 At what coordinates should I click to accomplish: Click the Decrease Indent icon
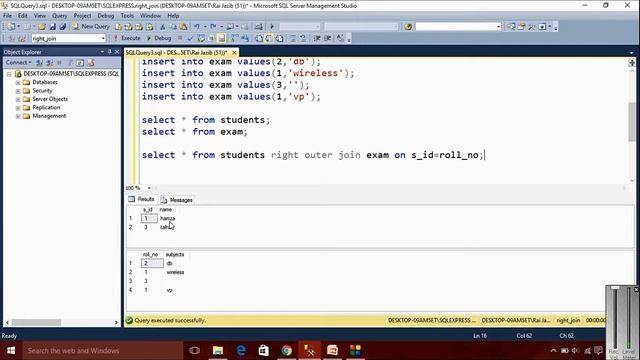[x=317, y=38]
